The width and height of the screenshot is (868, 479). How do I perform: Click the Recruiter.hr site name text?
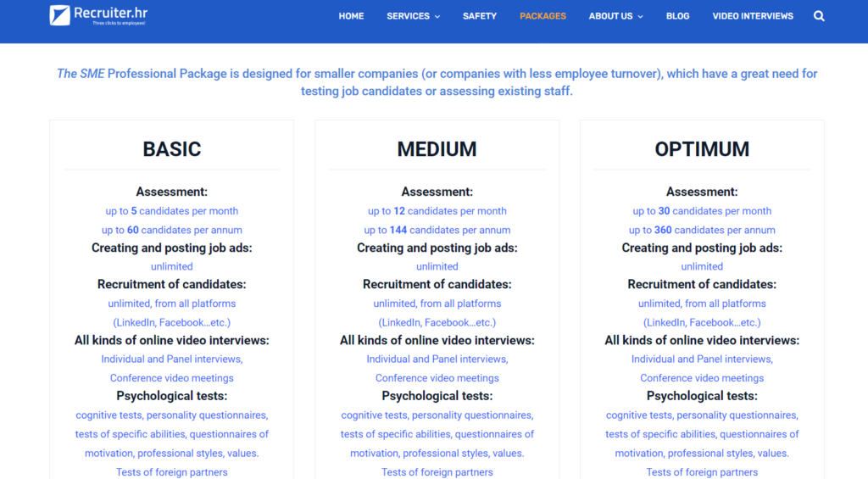tap(111, 12)
